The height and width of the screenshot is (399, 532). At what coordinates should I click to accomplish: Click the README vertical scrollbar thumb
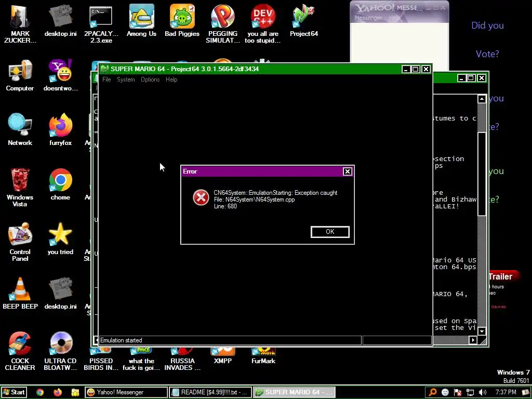(x=482, y=174)
